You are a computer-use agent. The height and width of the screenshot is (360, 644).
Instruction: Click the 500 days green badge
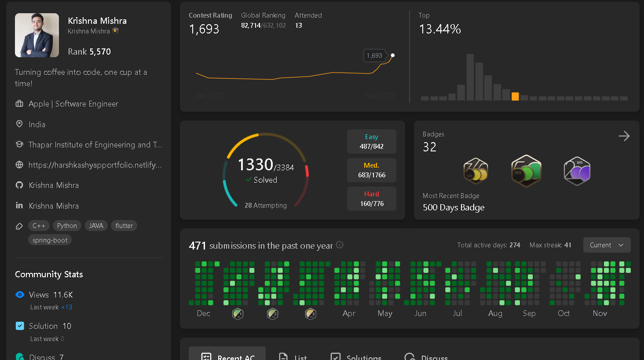point(526,171)
